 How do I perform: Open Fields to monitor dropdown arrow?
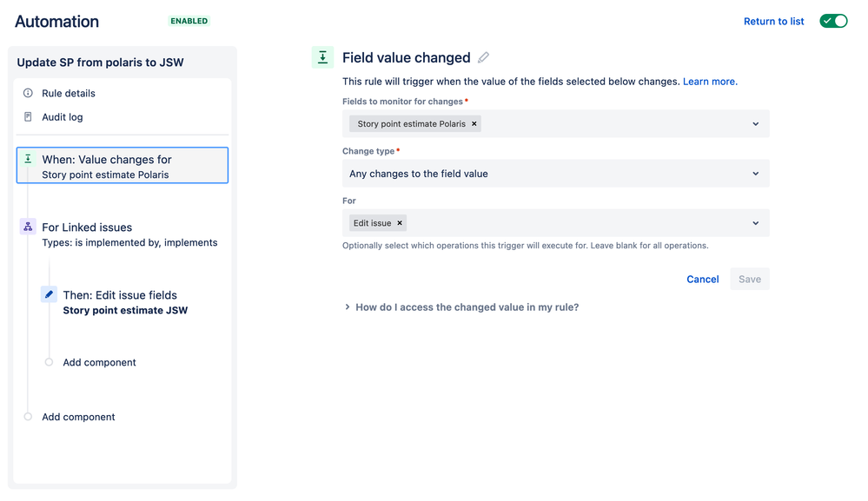[756, 124]
